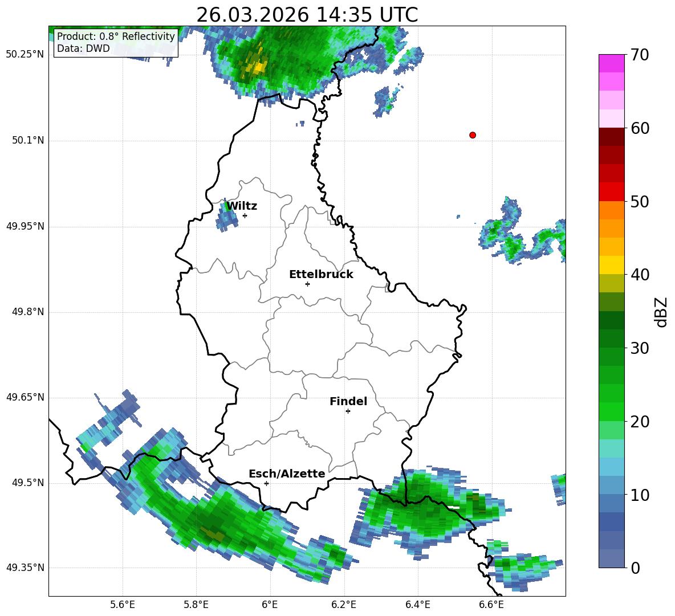This screenshot has width=675, height=616.
Task: Click the Esch/Alzette station cross marker
Action: tap(266, 483)
